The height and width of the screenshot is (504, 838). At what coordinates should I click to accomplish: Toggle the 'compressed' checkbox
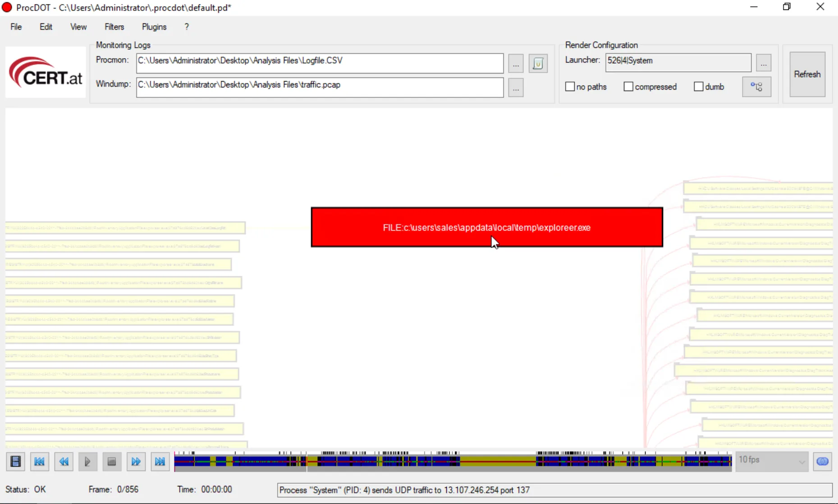(x=628, y=87)
